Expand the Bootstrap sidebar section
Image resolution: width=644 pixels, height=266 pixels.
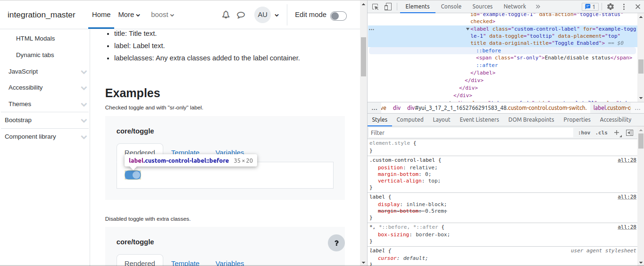(84, 121)
